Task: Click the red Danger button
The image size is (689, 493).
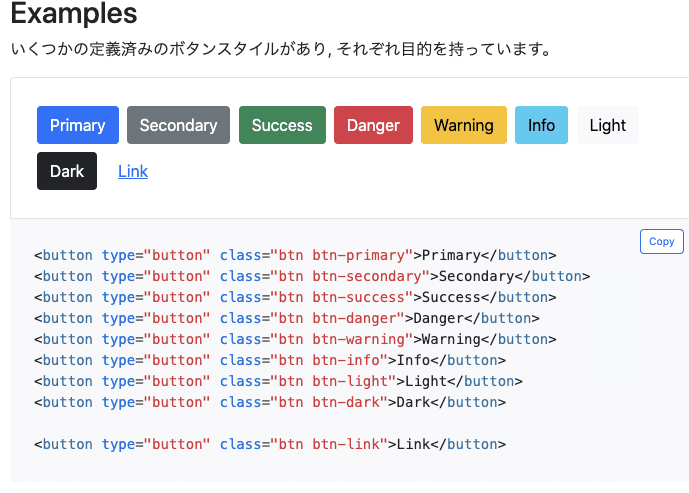Action: coord(373,125)
